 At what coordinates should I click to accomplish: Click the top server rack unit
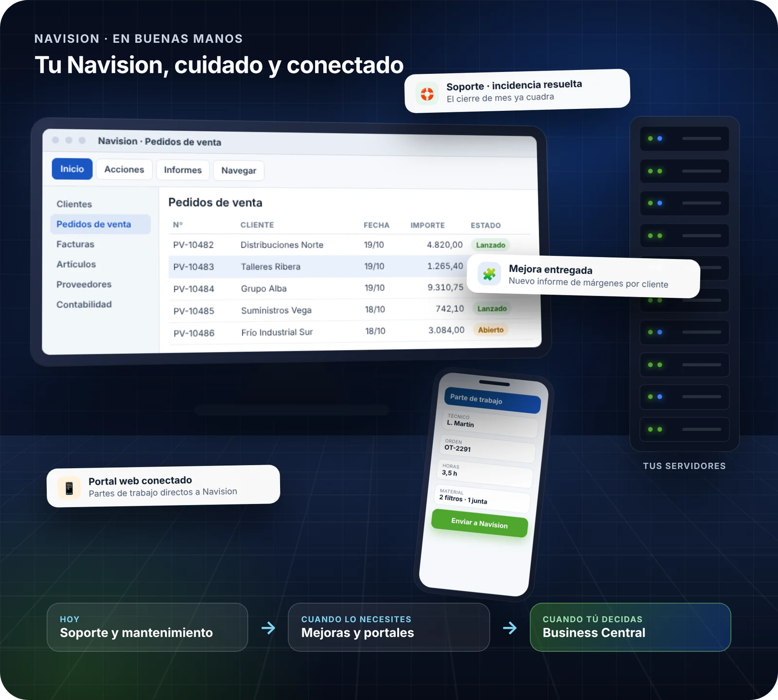[685, 139]
